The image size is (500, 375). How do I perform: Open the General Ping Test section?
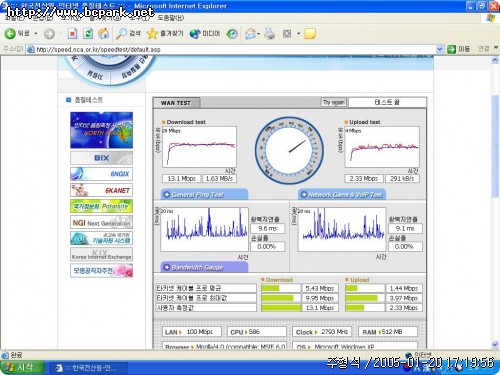[204, 194]
